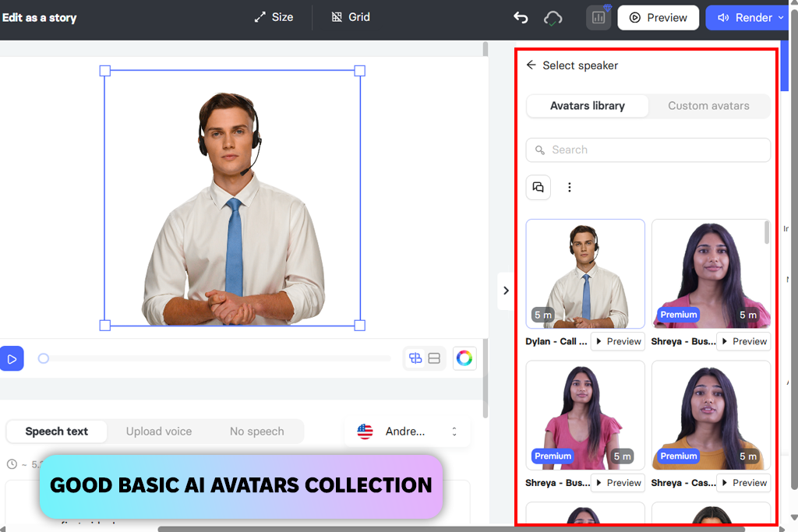
Task: Open the three-dot more options menu
Action: (x=570, y=187)
